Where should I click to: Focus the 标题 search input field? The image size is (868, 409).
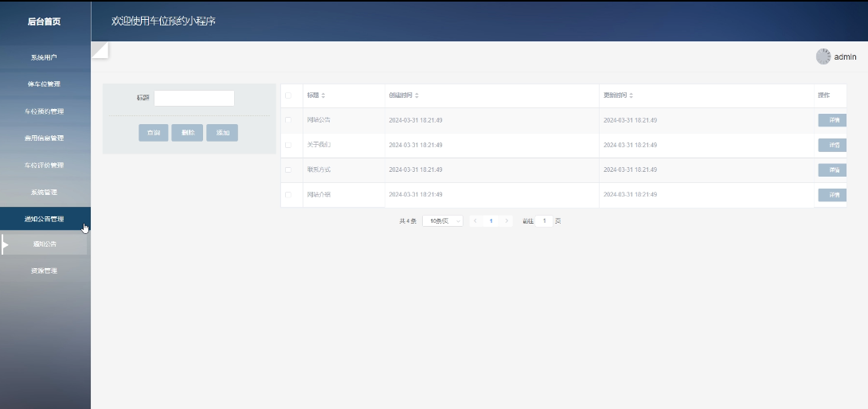(x=194, y=98)
